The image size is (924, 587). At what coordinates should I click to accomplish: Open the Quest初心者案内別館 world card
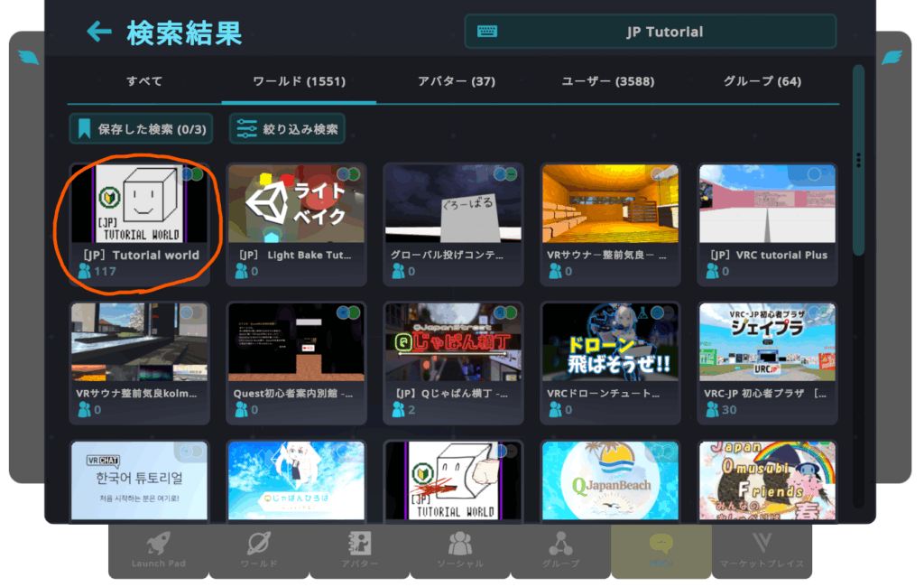pos(296,363)
